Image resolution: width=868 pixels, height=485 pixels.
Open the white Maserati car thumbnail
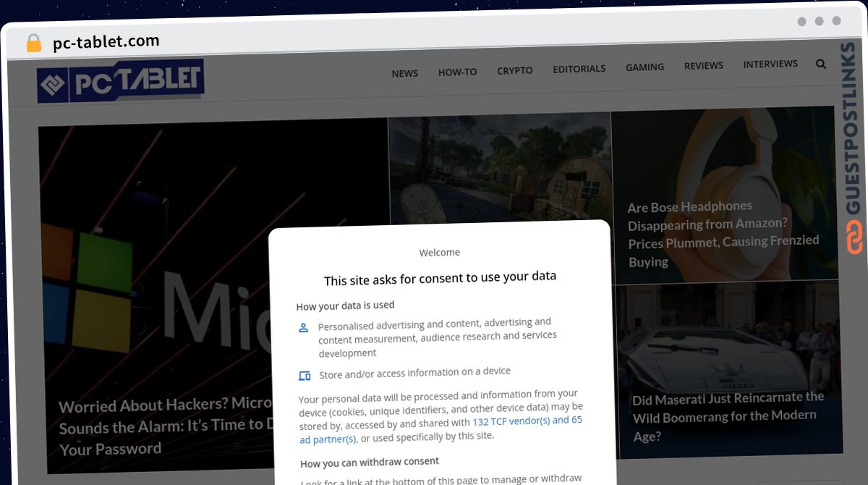(728, 371)
